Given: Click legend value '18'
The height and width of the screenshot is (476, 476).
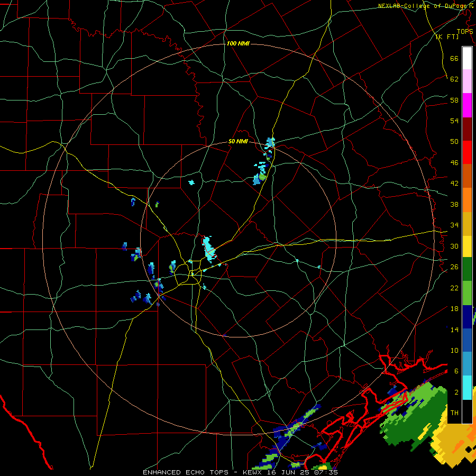Looking at the screenshot, I should coord(454,309).
